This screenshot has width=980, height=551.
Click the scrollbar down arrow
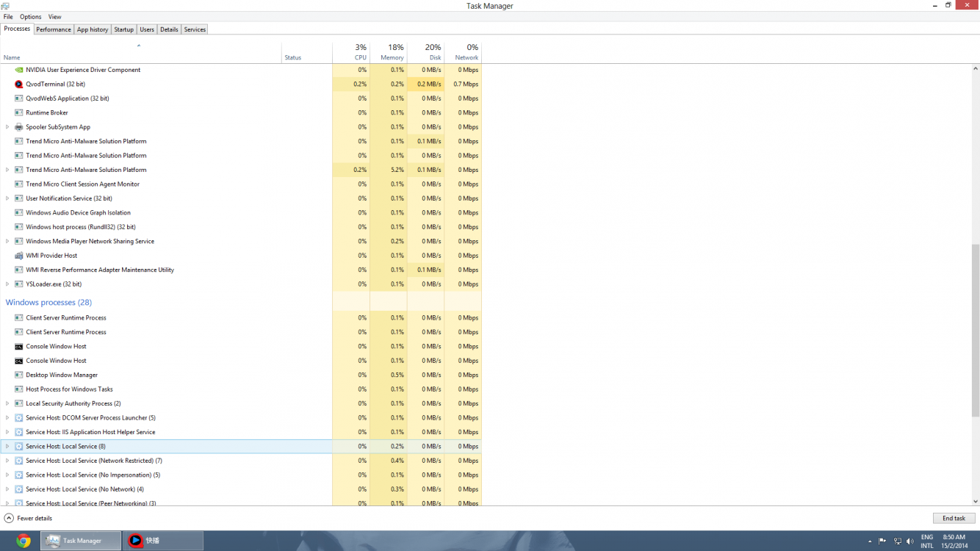coord(976,502)
